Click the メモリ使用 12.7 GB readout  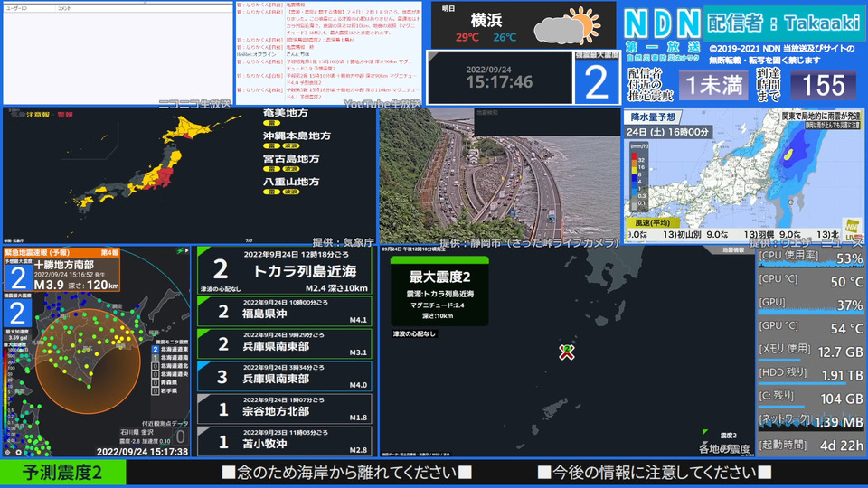pos(810,351)
